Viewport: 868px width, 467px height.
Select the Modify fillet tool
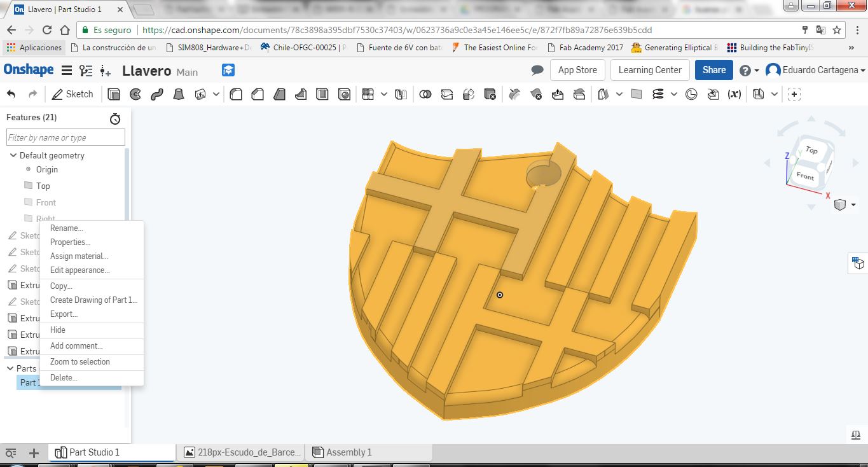coord(514,94)
